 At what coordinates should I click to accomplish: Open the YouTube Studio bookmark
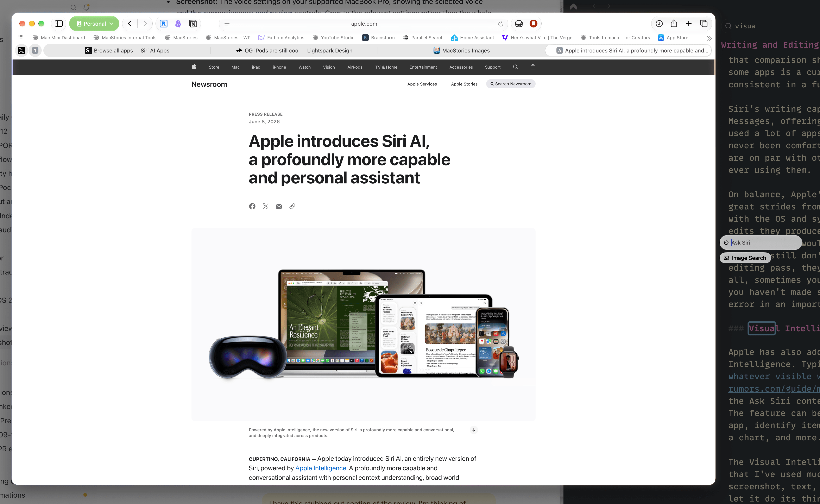tap(334, 38)
